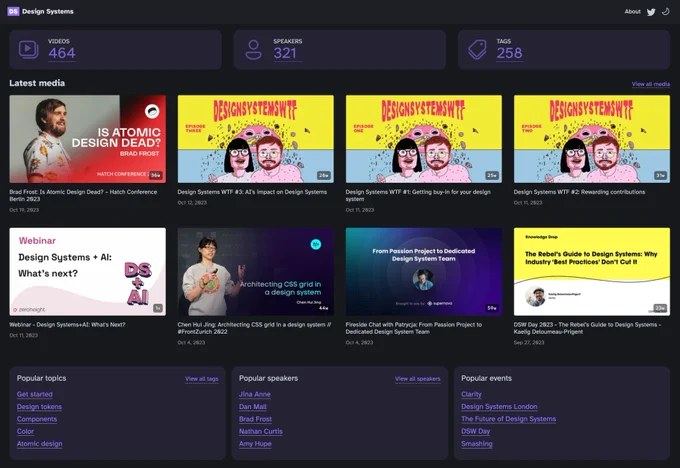Click the Latest media heading
Viewport: 680px width, 468px height.
[37, 83]
